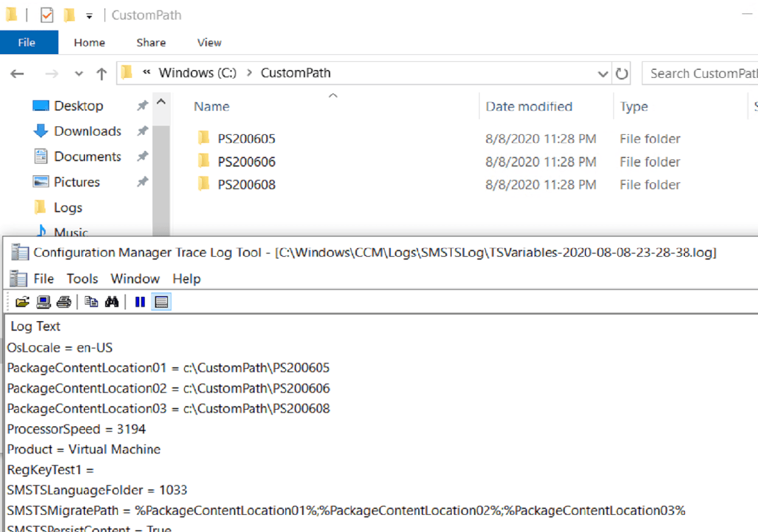
Task: Toggle pin state of the Desktop shortcut
Action: (142, 105)
